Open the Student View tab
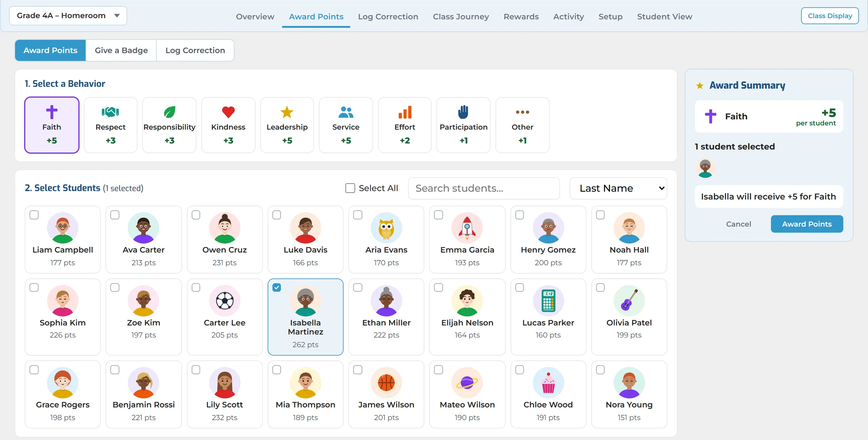Viewport: 868px width, 440px height. (x=664, y=17)
